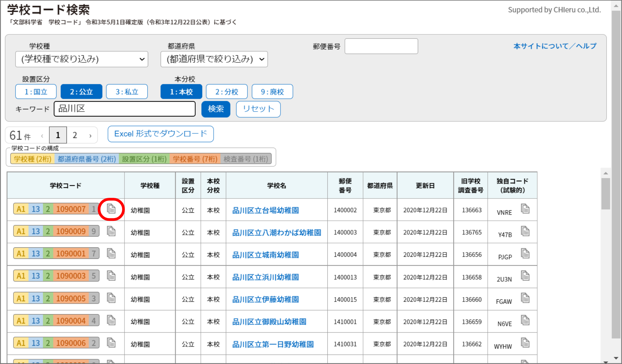Click the 学校番号 (7桁) legend swatch

point(195,159)
